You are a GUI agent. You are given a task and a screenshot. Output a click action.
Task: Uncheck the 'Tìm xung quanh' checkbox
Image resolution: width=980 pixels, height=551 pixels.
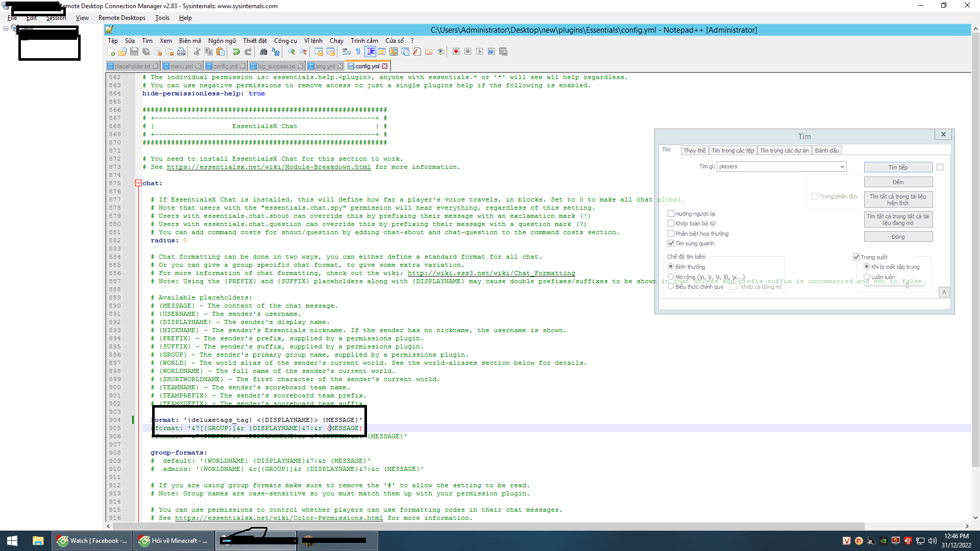click(x=671, y=243)
